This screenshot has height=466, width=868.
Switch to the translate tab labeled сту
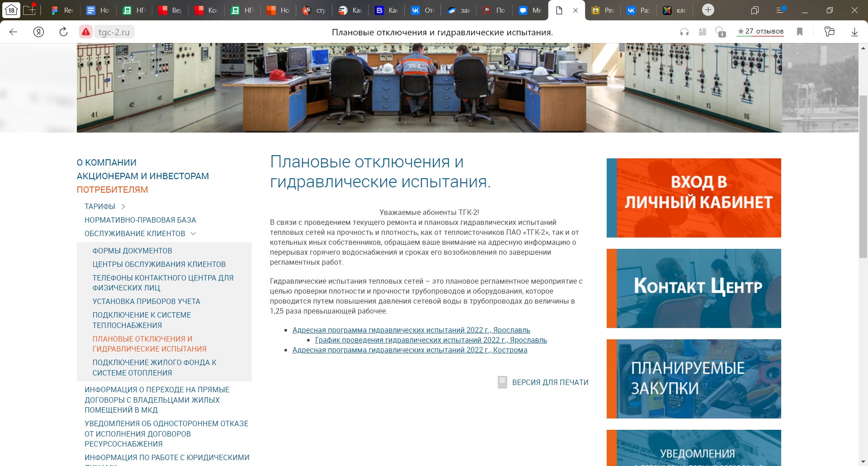coord(314,10)
